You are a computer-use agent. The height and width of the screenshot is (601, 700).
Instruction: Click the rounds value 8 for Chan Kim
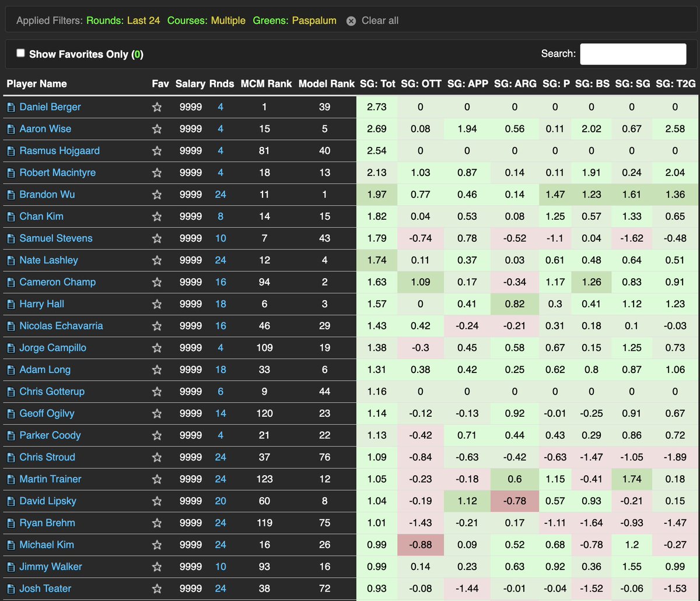(x=220, y=216)
